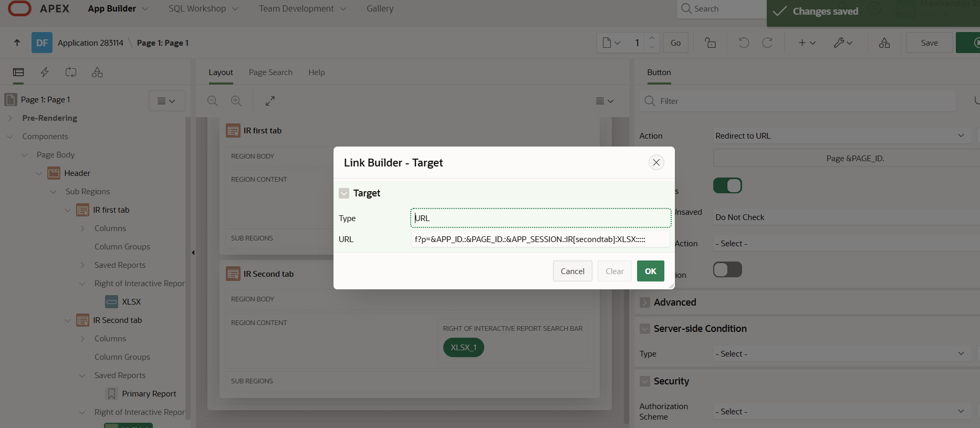Click the Processing tab icon in left pane

(71, 72)
